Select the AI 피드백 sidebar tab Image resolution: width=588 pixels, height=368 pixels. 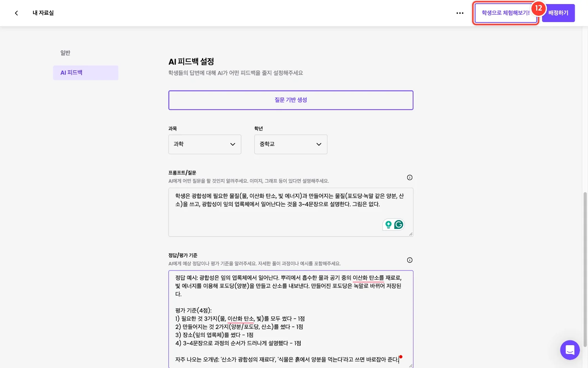click(86, 73)
